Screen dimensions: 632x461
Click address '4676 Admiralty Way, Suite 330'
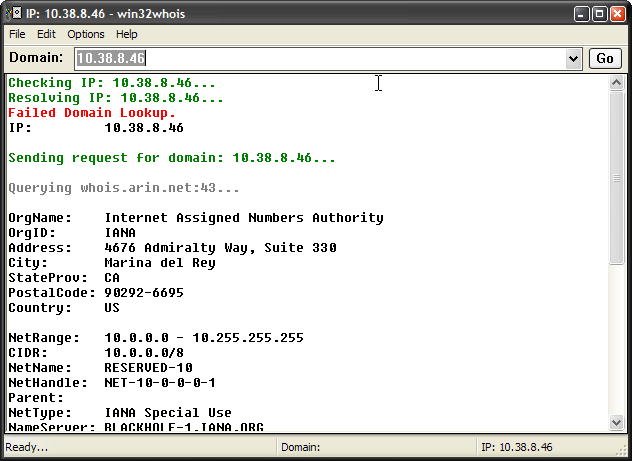220,248
